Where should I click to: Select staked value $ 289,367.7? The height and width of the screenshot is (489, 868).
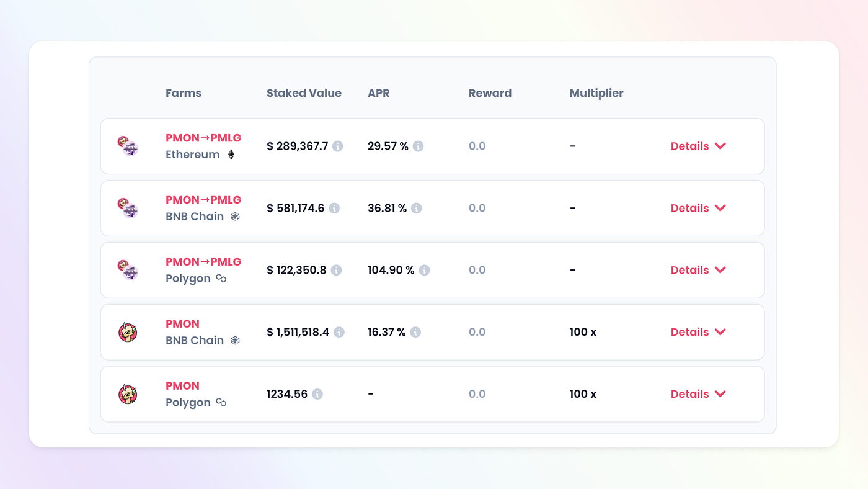[298, 146]
